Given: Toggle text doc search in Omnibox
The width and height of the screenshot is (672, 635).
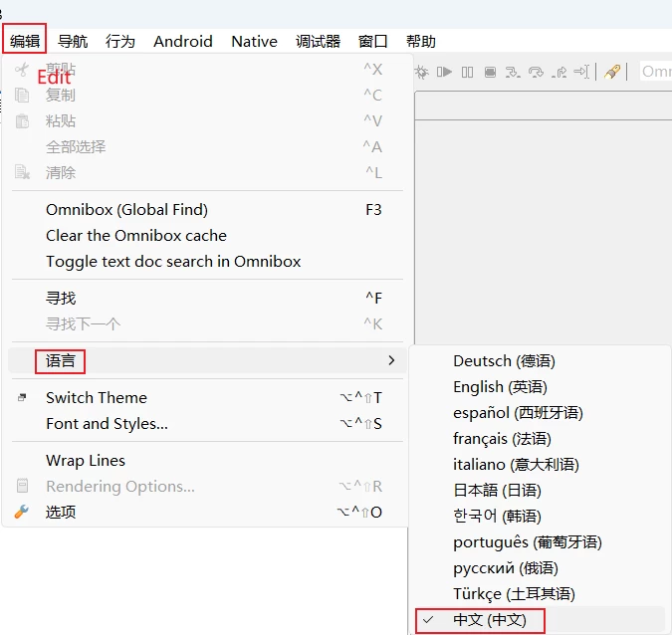Looking at the screenshot, I should point(173,261).
